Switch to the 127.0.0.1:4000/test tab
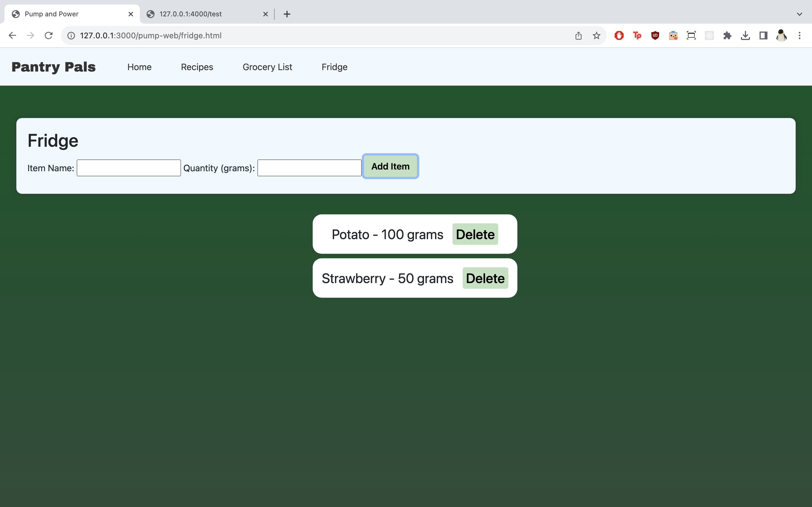Screen dimensions: 812x507 point(190,14)
